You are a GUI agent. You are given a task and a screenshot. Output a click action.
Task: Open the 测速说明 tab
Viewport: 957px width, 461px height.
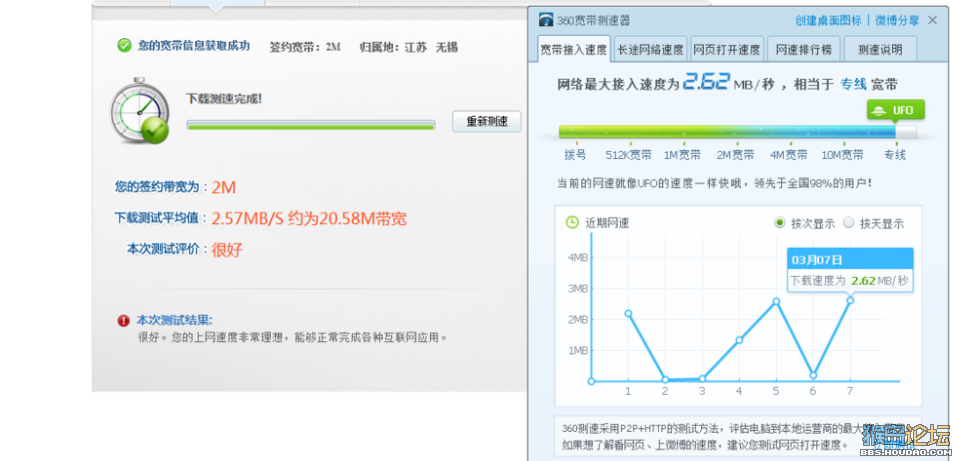tap(880, 49)
